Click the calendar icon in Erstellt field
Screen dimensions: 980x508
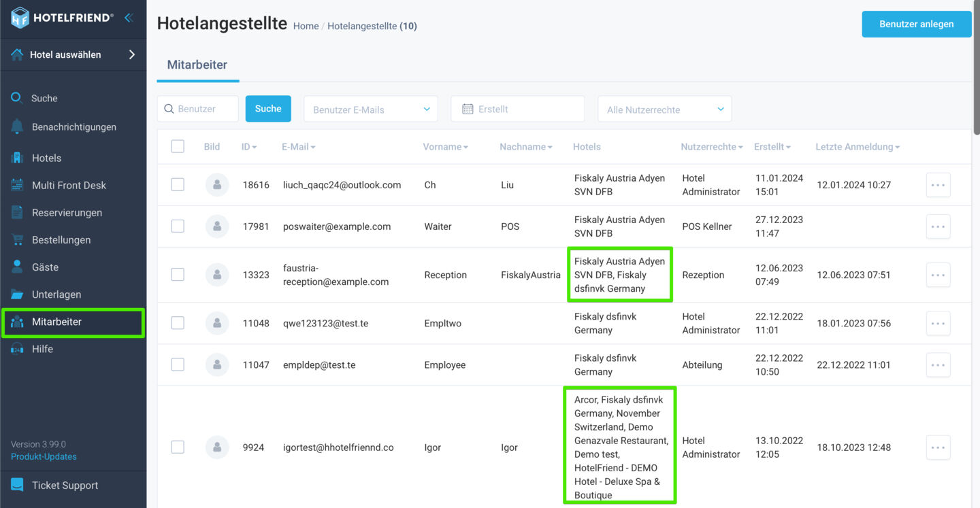[x=468, y=109]
